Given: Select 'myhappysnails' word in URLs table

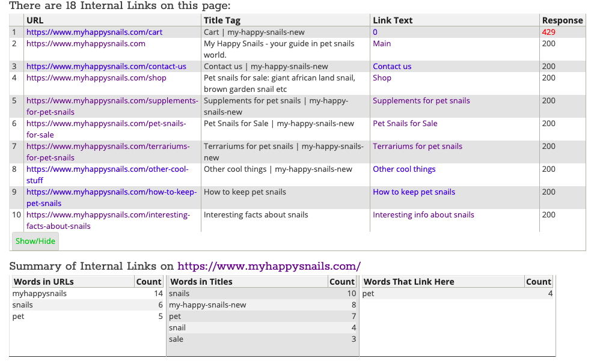Looking at the screenshot, I should (x=40, y=293).
